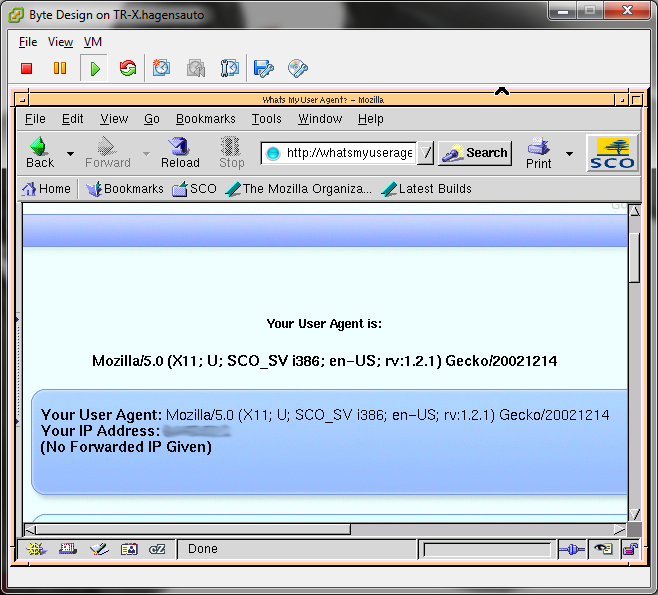This screenshot has height=595, width=658.
Task: Click the green Power On play button
Action: click(94, 68)
